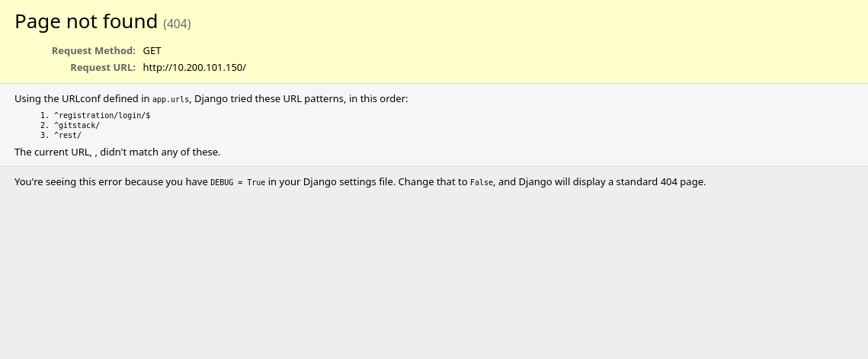Click the "Page not found" heading
868x359 pixels.
tap(86, 21)
